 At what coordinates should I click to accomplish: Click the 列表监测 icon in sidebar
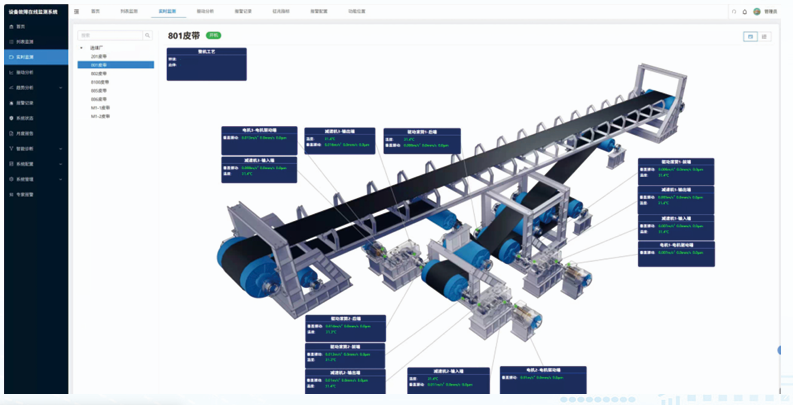11,42
